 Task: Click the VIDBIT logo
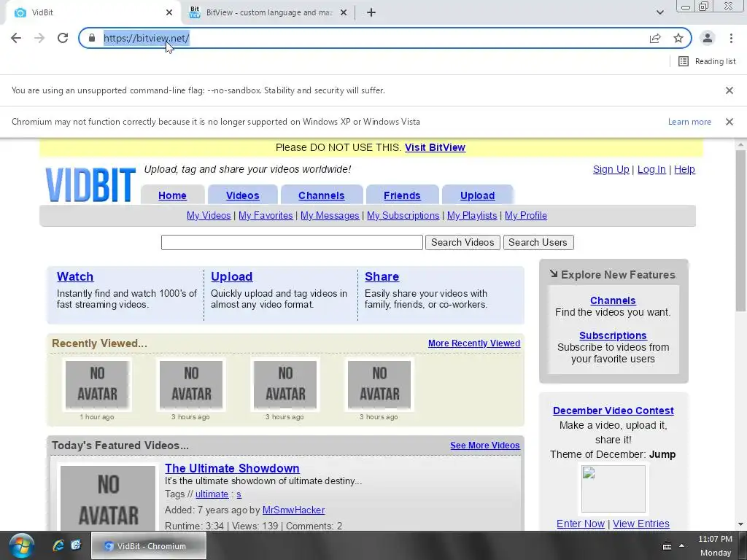pos(90,184)
